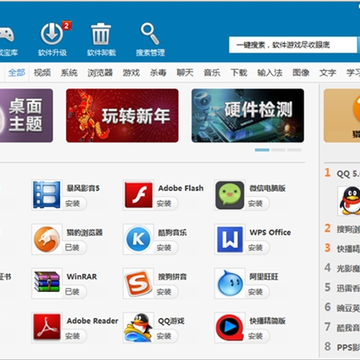Select the 视频 category tab
Image resolution: width=360 pixels, height=360 pixels.
[x=42, y=72]
